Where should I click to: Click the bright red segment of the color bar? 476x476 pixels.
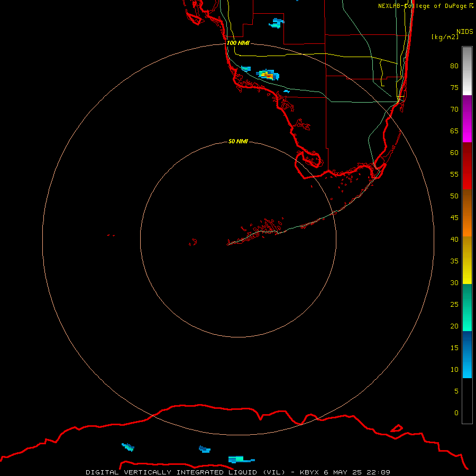467,166
